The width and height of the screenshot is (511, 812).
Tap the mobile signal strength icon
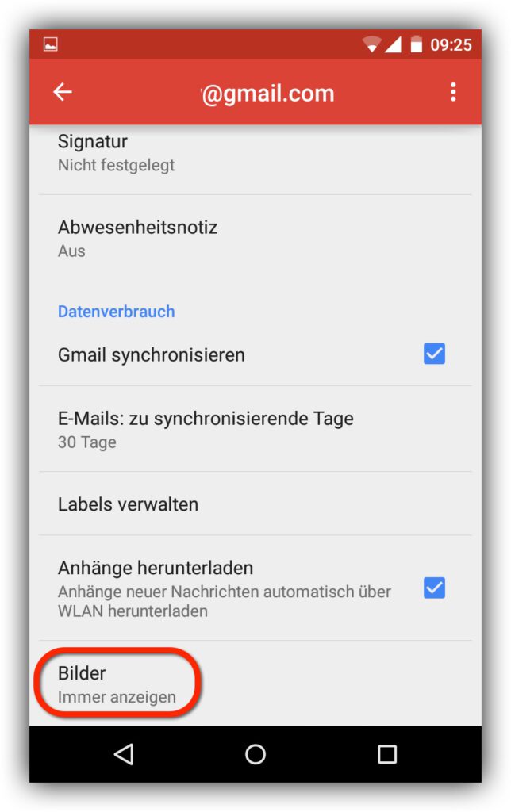393,44
